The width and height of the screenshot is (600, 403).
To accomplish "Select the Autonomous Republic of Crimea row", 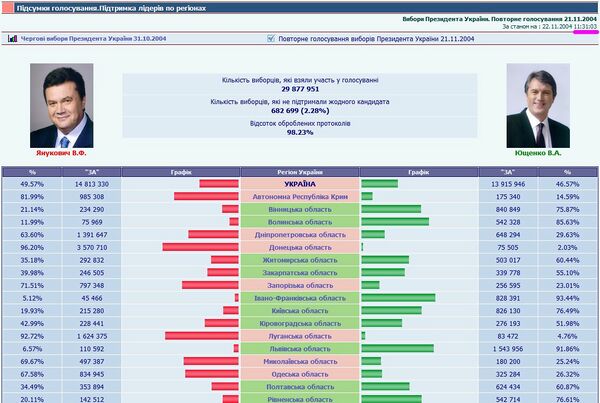I will click(x=300, y=197).
